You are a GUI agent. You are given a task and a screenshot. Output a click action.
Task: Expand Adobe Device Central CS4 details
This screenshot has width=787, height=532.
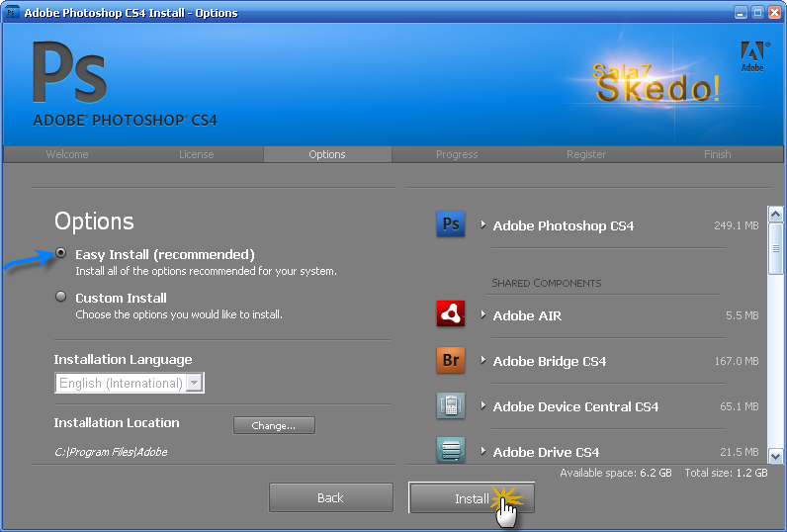click(x=482, y=405)
